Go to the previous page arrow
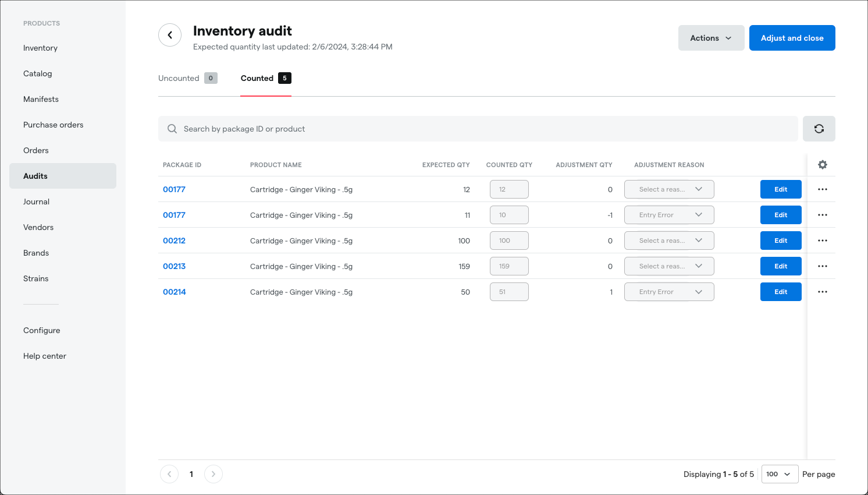Image resolution: width=868 pixels, height=495 pixels. click(169, 474)
